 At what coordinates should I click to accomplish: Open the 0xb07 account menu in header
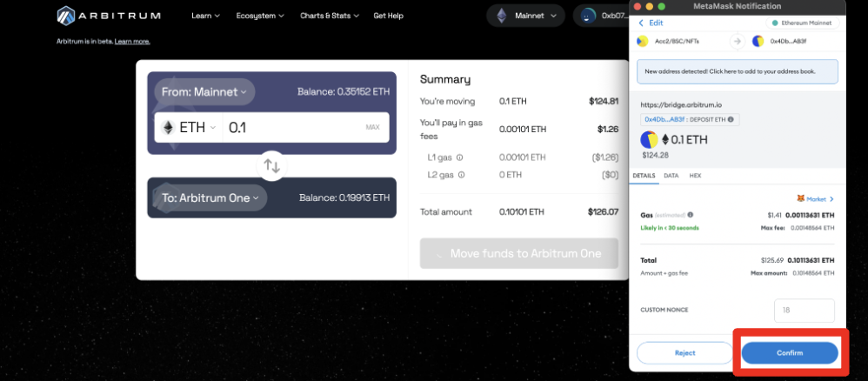(x=601, y=16)
